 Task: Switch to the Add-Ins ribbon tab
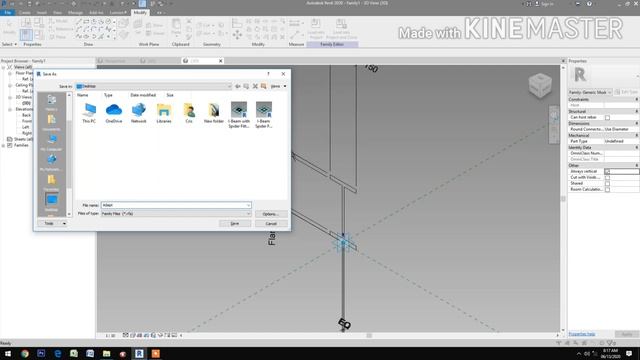(96, 13)
